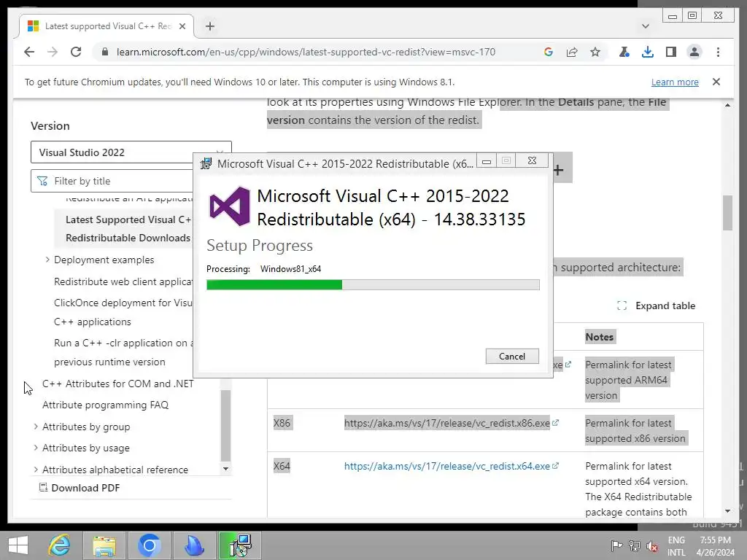The width and height of the screenshot is (747, 560).
Task: Open the taskbar clock 7:55 PM
Action: (715, 546)
